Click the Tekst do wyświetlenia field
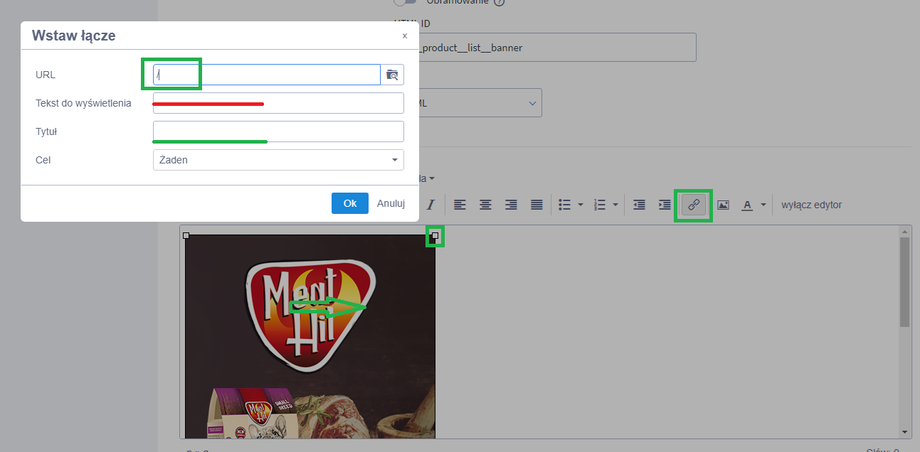 tap(278, 103)
